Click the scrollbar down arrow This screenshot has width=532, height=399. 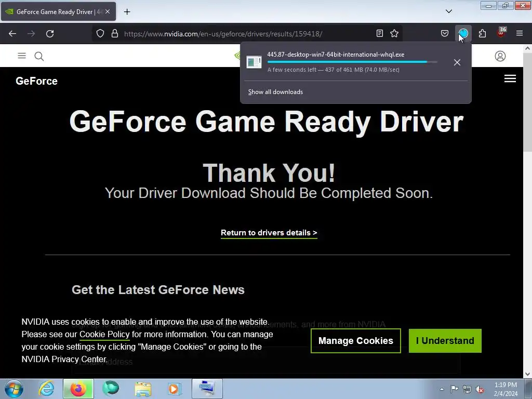click(x=527, y=374)
